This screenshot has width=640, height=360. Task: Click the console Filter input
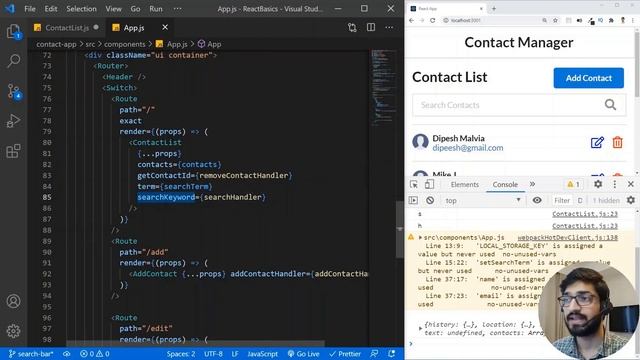pos(562,200)
